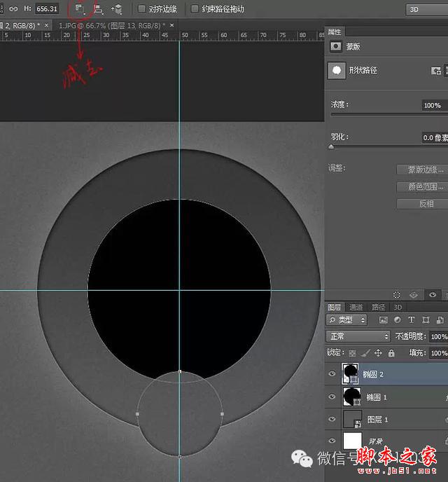This screenshot has height=482, width=448.
Task: Toggle the mask enable eye icon in Properties
Action: pos(433,295)
